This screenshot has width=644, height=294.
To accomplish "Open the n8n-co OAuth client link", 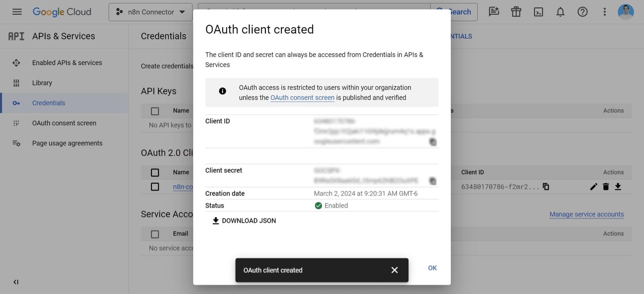I will click(x=183, y=187).
